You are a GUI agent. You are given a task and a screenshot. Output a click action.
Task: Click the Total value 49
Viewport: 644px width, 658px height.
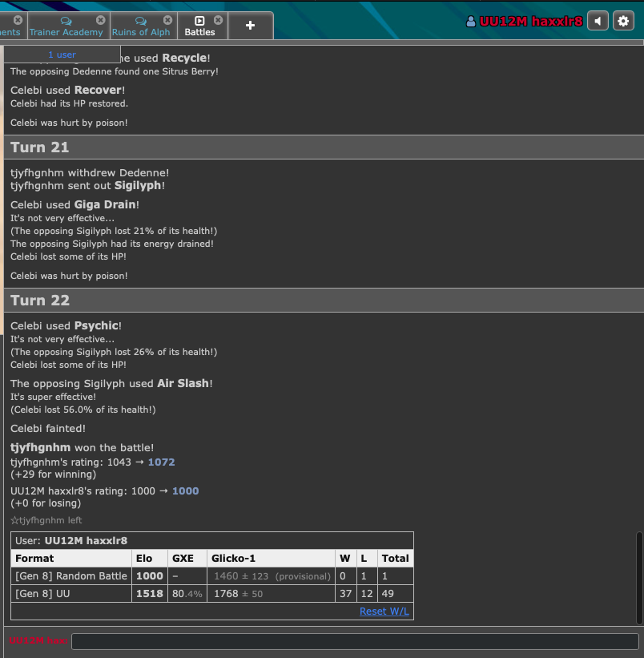[x=395, y=594]
